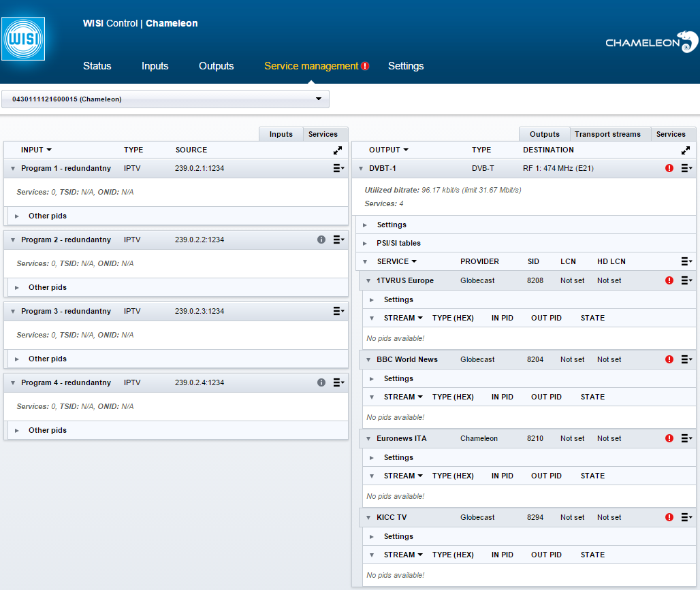Open Program 1 - redundantny options menu

click(339, 168)
